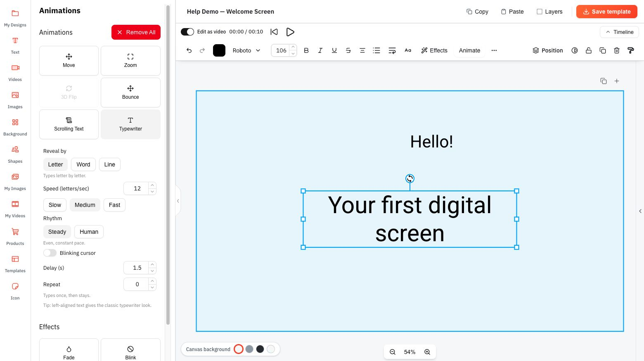Pick the dark canvas background swatch

(x=260, y=349)
